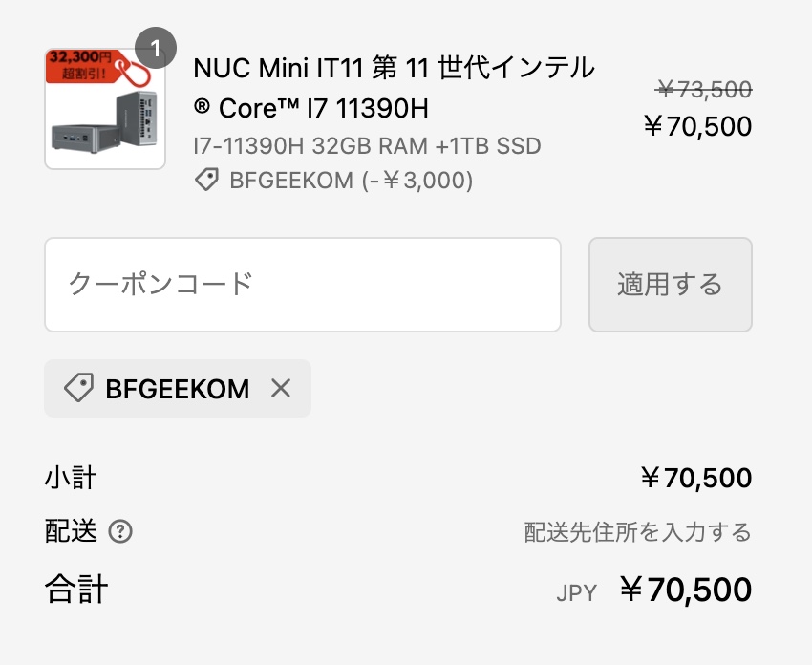Click the JPY currency label

576,593
